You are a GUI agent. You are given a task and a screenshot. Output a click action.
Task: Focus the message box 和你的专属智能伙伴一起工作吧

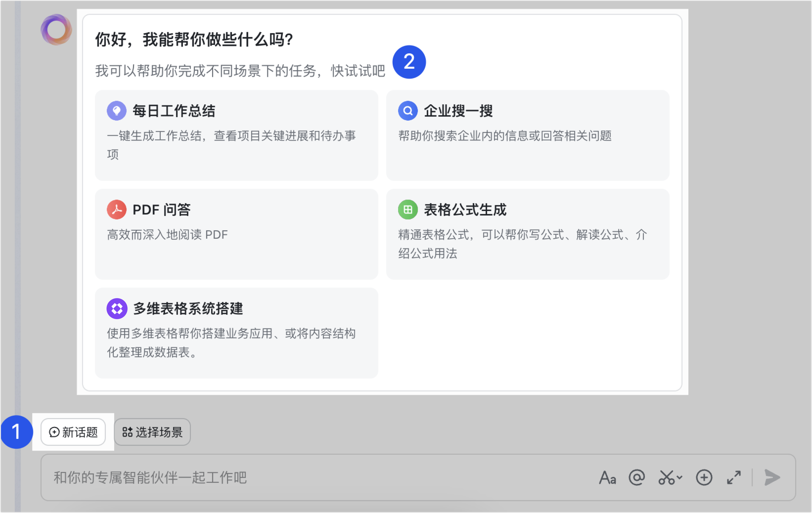[418, 477]
